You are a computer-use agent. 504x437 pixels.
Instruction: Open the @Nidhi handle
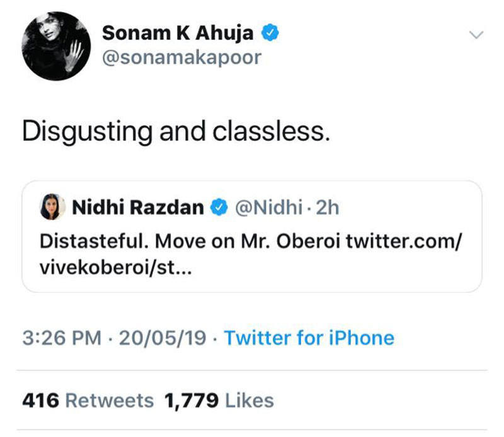269,207
